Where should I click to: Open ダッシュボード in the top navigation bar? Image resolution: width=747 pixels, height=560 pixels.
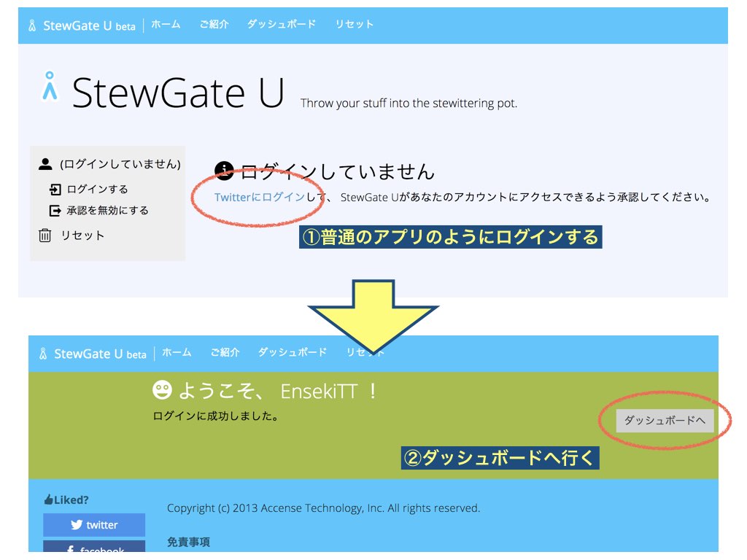(282, 24)
